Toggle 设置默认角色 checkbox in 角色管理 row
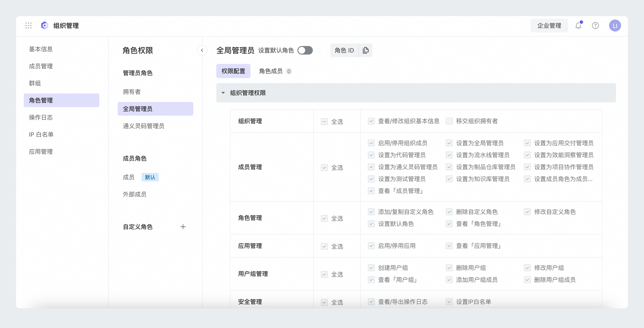This screenshot has width=644, height=328. click(371, 224)
